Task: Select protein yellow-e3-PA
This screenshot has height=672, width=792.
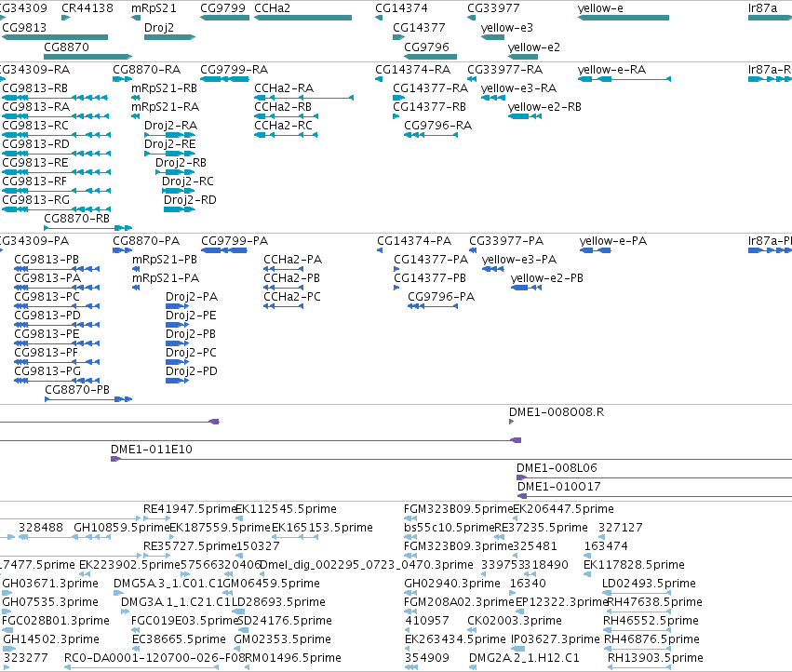Action: 493,269
